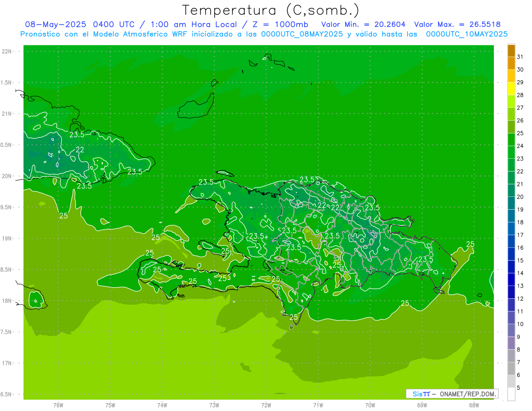Select the 'Valor Max. = 26.5518' readout
Viewport: 532px width, 411px height.
(x=457, y=24)
